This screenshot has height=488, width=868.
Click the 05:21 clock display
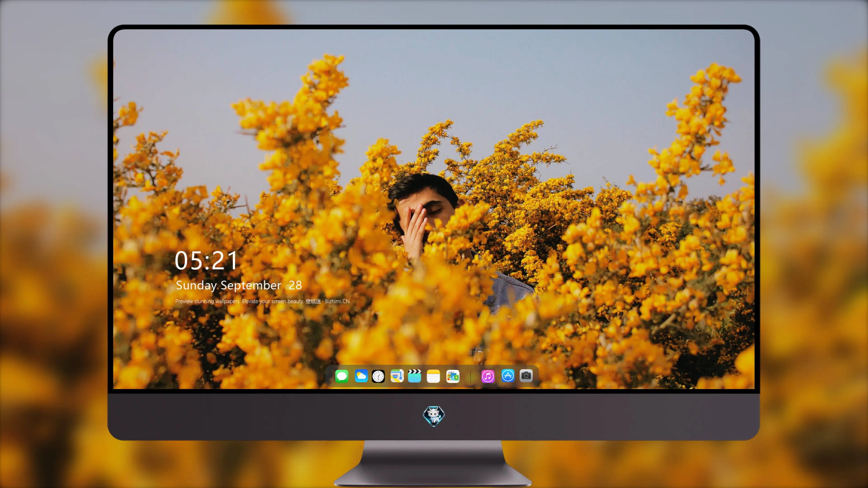[206, 261]
